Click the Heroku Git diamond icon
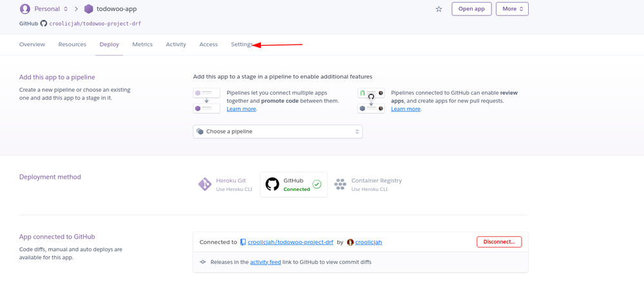Screen dimensions: 644x289 click(x=205, y=184)
